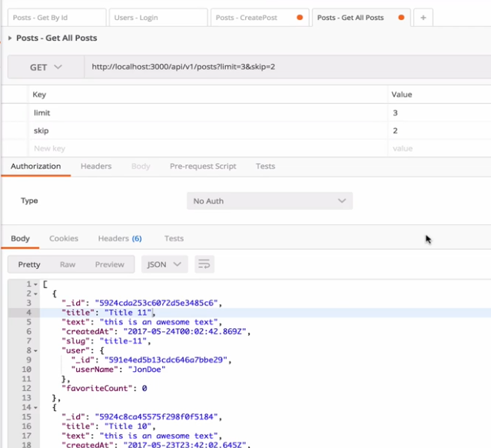This screenshot has width=491, height=448.
Task: Open the response Cookies tab
Action: (x=64, y=239)
